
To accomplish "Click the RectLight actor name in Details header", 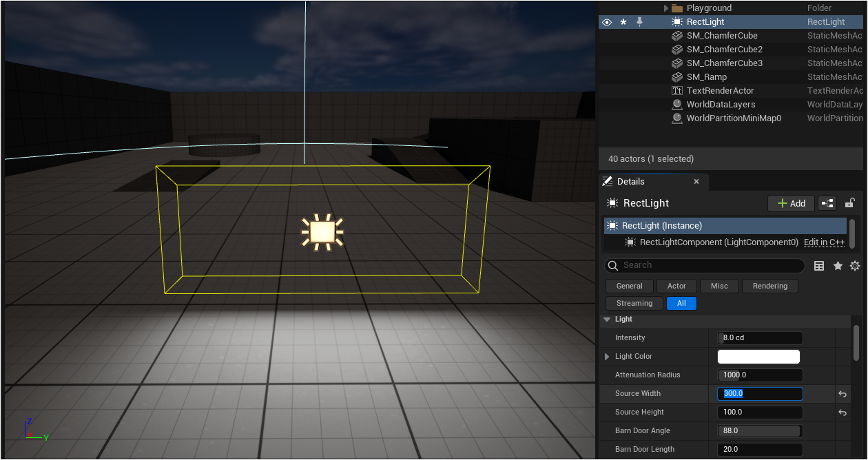I will [x=646, y=203].
